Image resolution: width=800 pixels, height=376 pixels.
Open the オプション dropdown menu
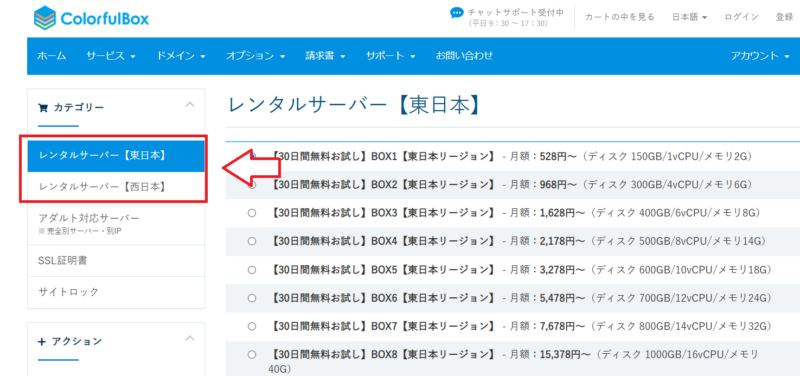pos(256,56)
